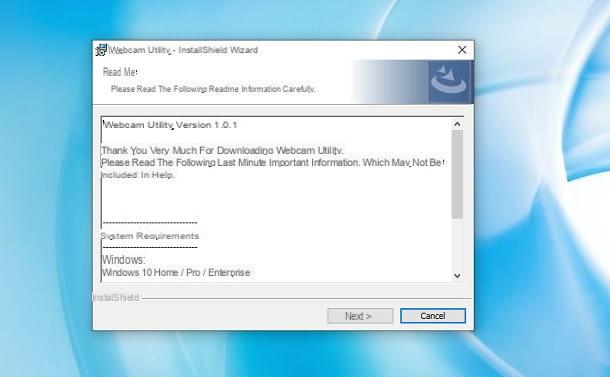The width and height of the screenshot is (610, 377).
Task: Click the 'Read Me' header title
Action: pyautogui.click(x=120, y=72)
